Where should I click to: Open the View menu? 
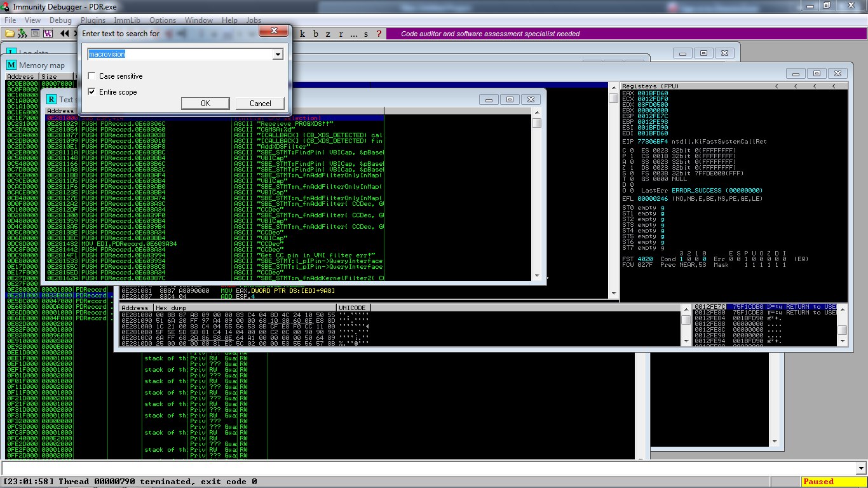tap(33, 20)
